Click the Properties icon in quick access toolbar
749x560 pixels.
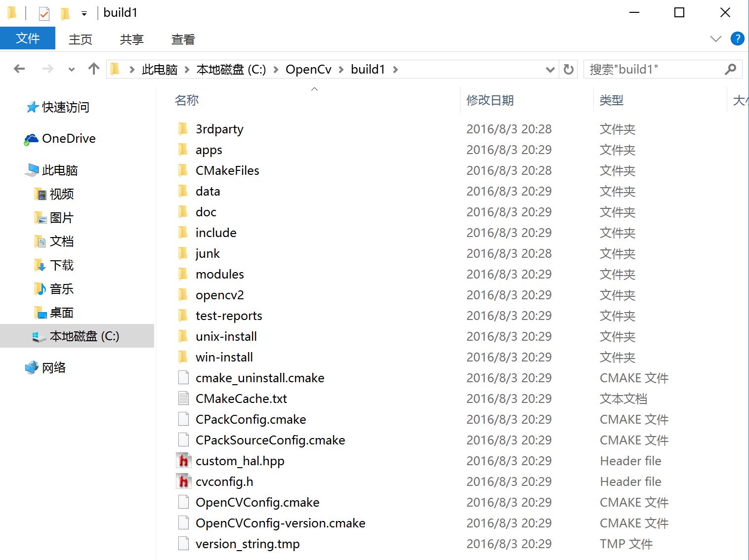point(44,13)
